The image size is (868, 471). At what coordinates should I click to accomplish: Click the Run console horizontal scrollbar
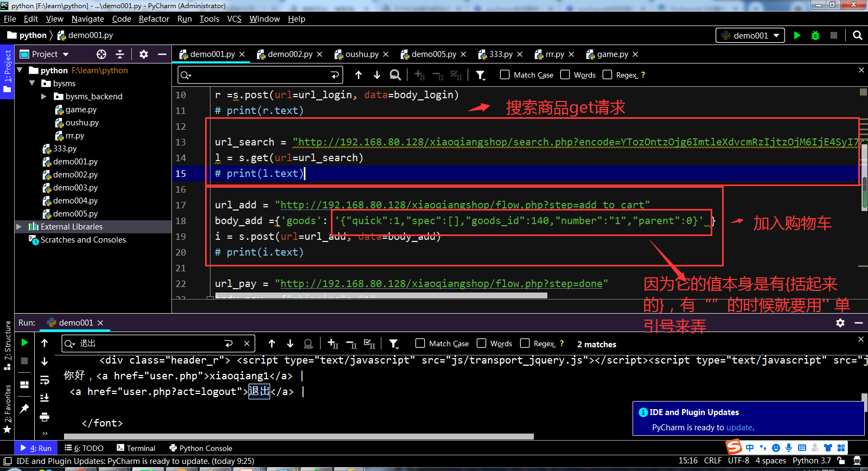pos(299,436)
